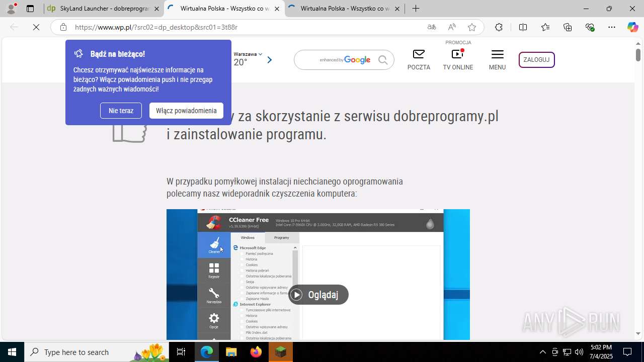Open the Minecraft block taskbar app
Viewport: 644px width, 362px height.
pos(281,352)
